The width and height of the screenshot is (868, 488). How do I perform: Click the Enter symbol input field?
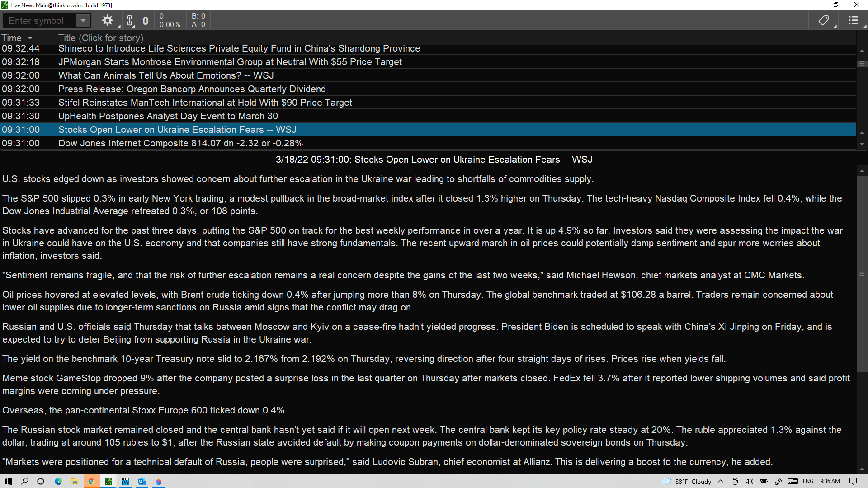[x=38, y=21]
